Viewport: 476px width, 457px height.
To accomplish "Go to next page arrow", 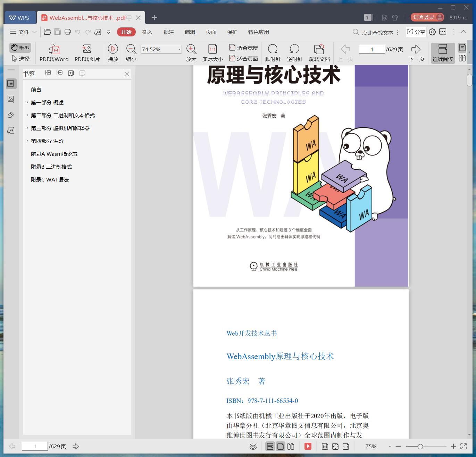I will (416, 53).
